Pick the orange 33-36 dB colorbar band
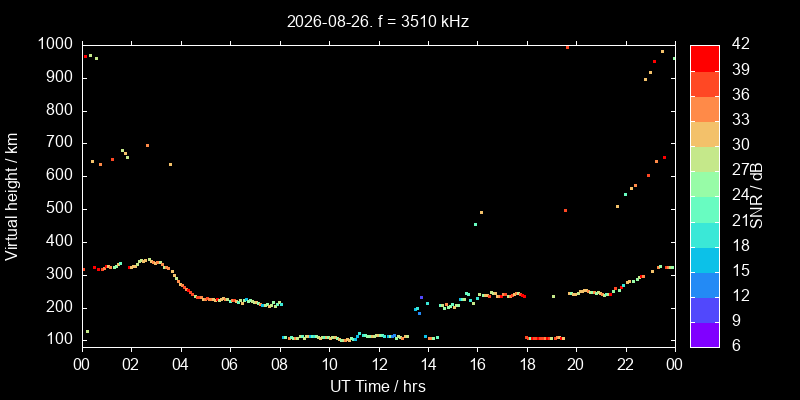The width and height of the screenshot is (800, 400). [705, 108]
